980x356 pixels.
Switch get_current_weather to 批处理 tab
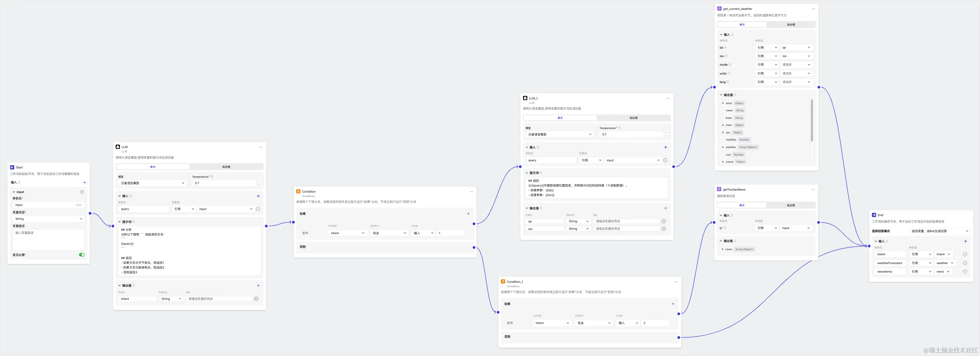tap(791, 25)
